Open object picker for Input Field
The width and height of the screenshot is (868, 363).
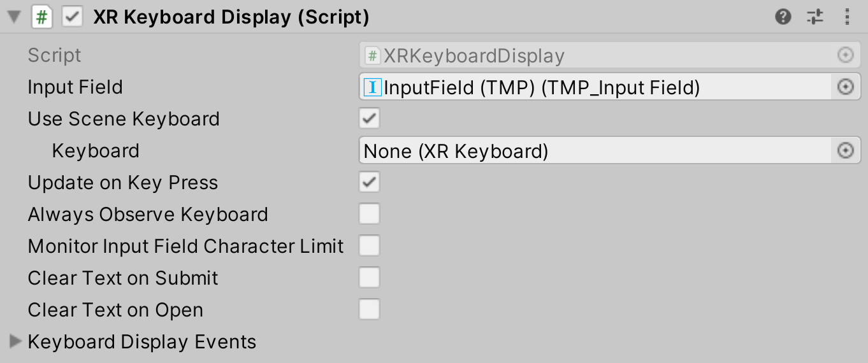pos(845,87)
